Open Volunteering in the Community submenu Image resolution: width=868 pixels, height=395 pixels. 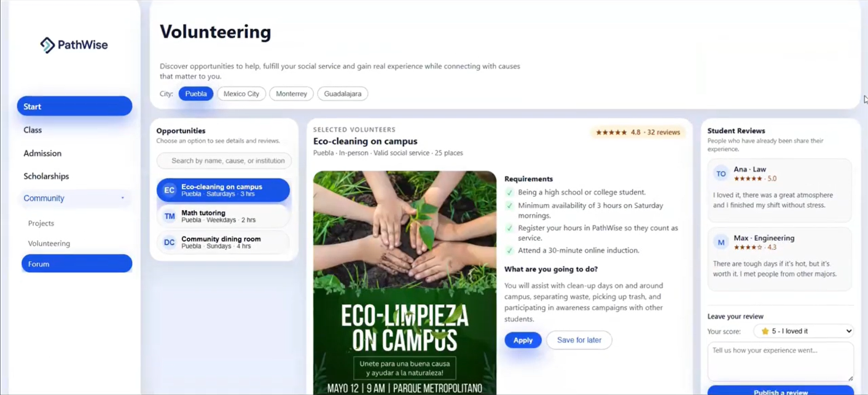coord(49,244)
